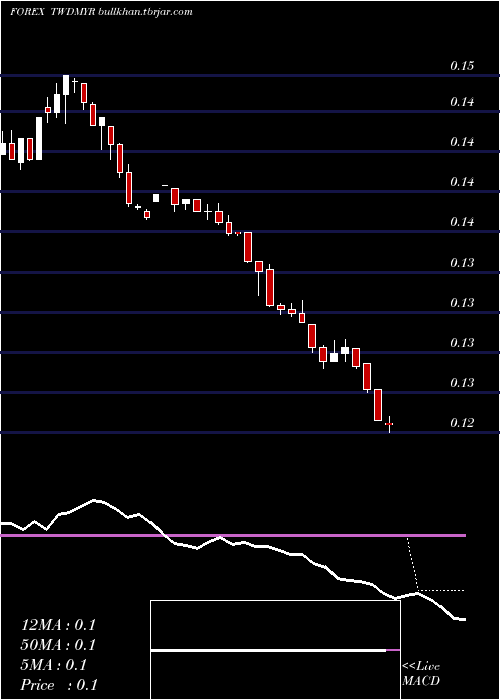
Task: Select the 5MA : 0.1 readout
Action: pos(54,665)
